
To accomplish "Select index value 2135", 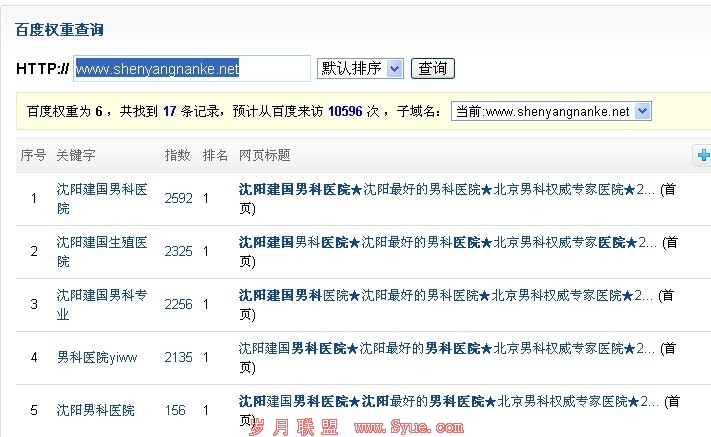I will (x=179, y=357).
